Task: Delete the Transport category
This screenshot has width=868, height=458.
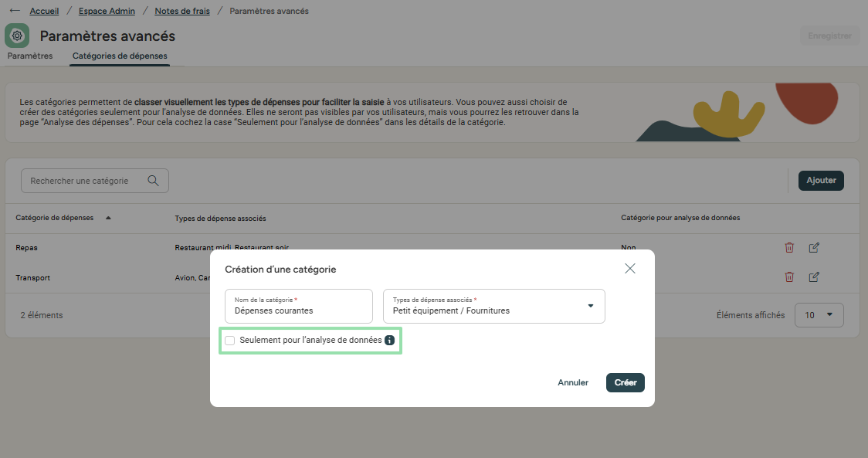Action: click(789, 277)
